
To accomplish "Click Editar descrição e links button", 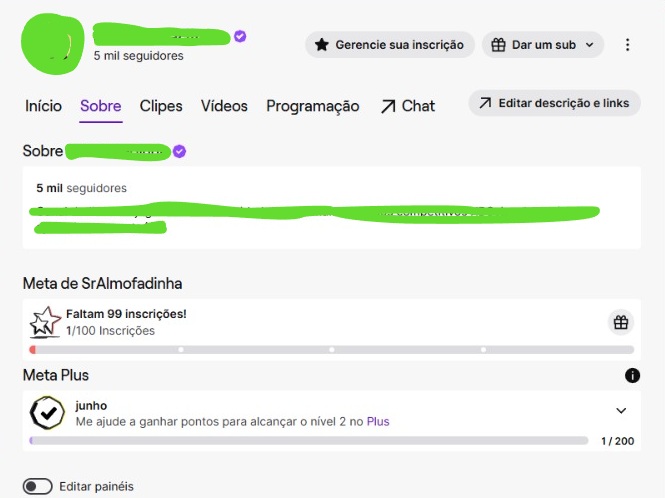I will [554, 103].
